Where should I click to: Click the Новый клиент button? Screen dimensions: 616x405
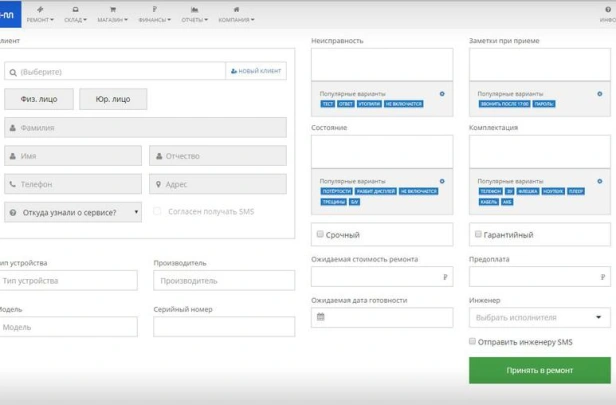(256, 72)
